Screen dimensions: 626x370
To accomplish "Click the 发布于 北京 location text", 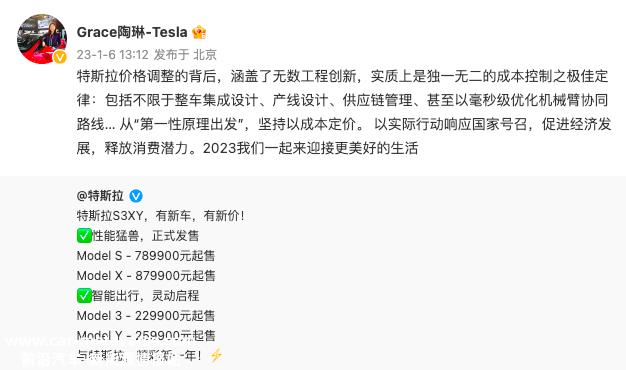I will 185,55.
